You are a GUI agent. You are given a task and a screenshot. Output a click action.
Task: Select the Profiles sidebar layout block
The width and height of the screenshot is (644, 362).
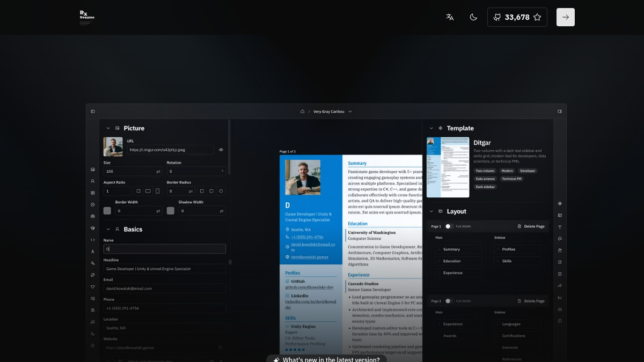517,249
